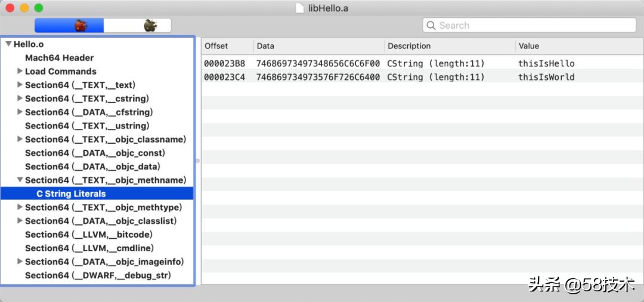This screenshot has height=302, width=644.
Task: Select the C String Literals item
Action: click(x=71, y=193)
